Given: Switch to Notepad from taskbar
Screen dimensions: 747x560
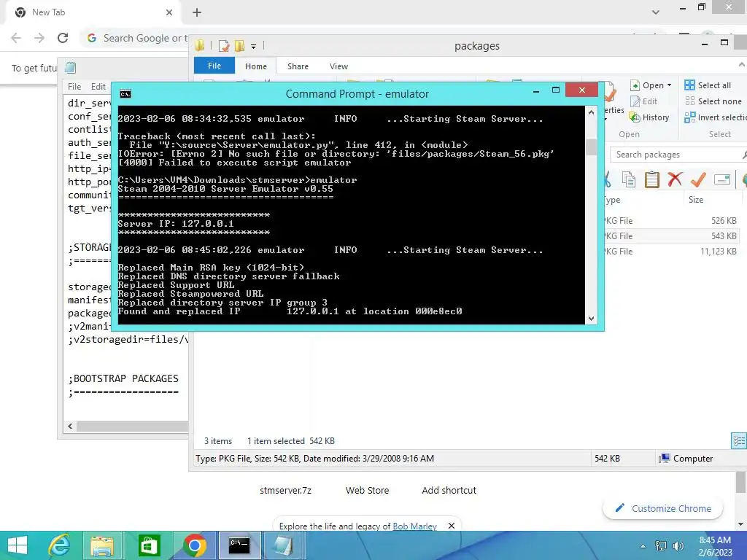Looking at the screenshot, I should (283, 545).
